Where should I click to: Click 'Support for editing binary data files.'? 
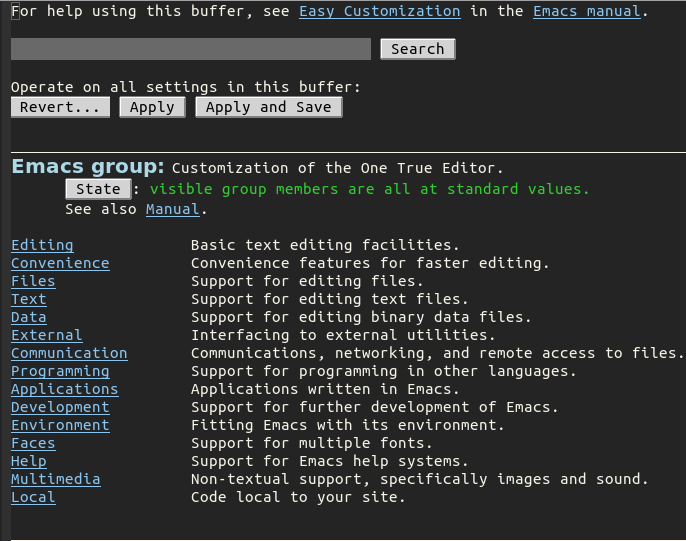[x=361, y=317]
